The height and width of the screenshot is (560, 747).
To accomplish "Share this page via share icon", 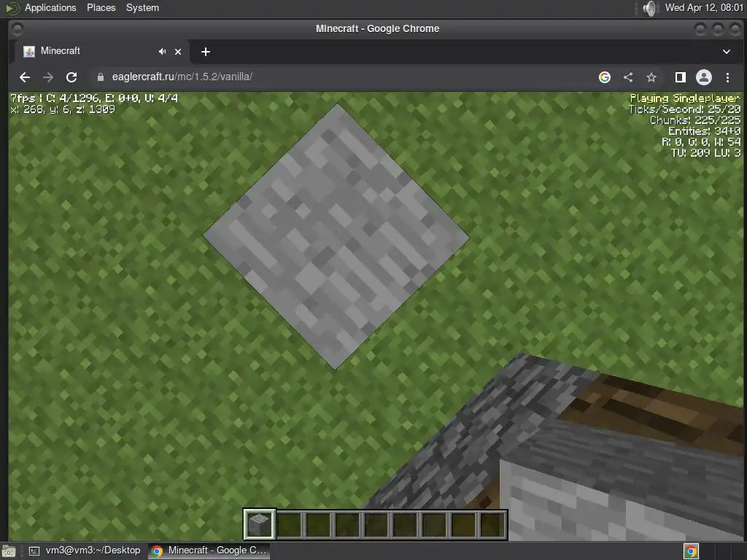I will coord(628,77).
